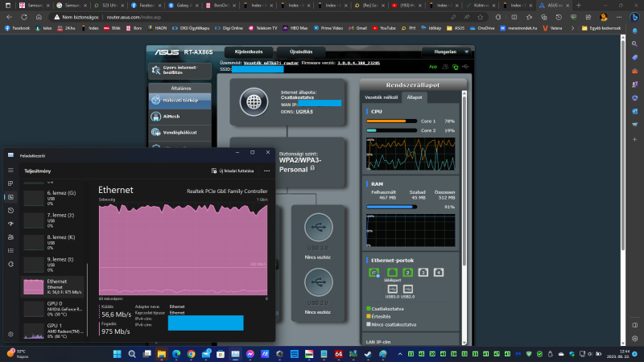This screenshot has height=362, width=644.
Task: Open Steam from taskbar
Action: (368, 354)
